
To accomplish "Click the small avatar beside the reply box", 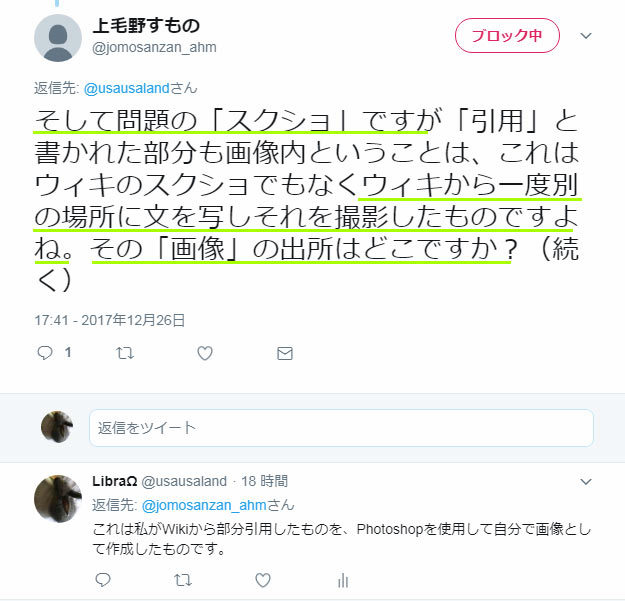I will [57, 427].
